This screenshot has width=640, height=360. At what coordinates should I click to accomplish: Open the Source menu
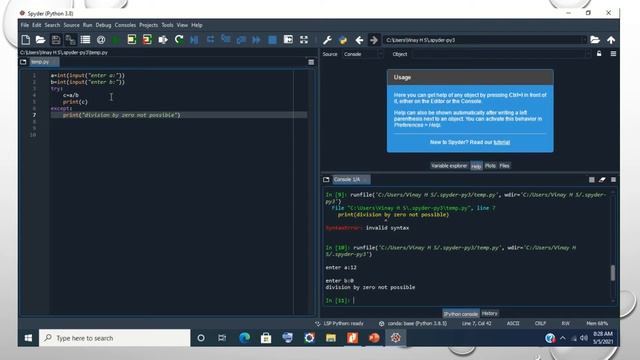(x=71, y=25)
